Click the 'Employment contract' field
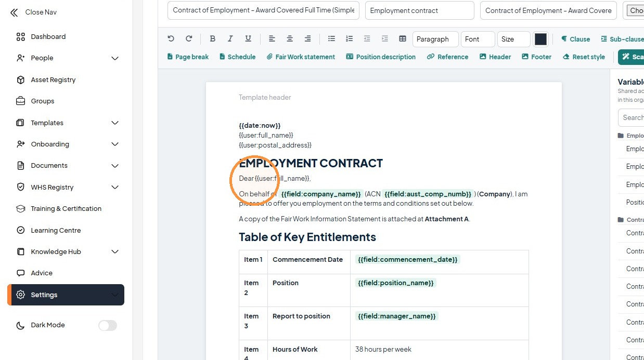 point(420,10)
